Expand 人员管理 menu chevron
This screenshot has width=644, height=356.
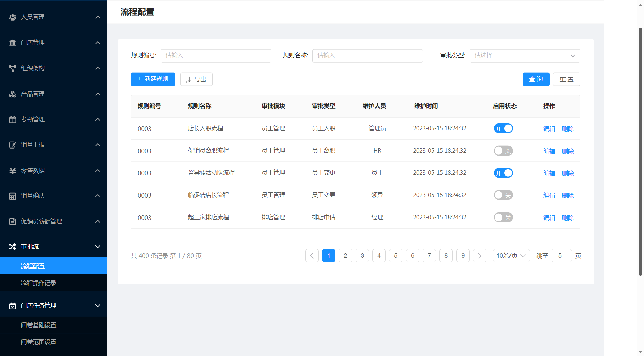(x=98, y=17)
